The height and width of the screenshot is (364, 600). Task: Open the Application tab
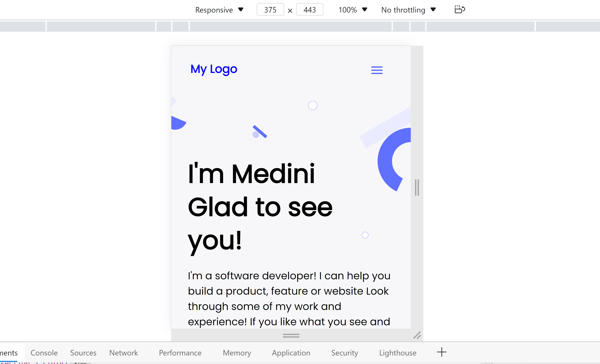291,353
